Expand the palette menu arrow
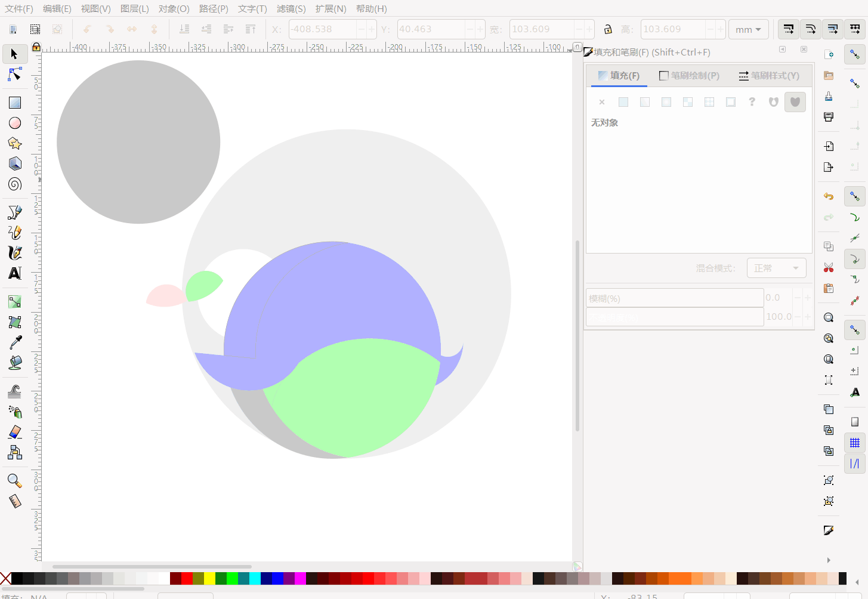The width and height of the screenshot is (868, 599). pos(857,582)
